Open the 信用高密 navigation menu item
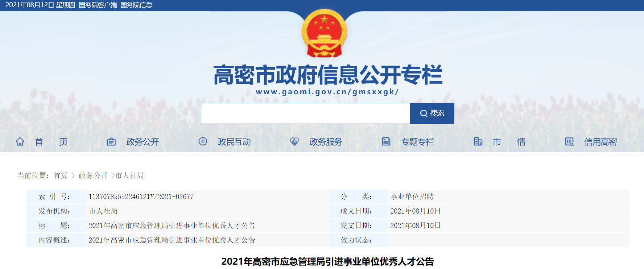Viewport: 644px width, 269px height. click(601, 142)
